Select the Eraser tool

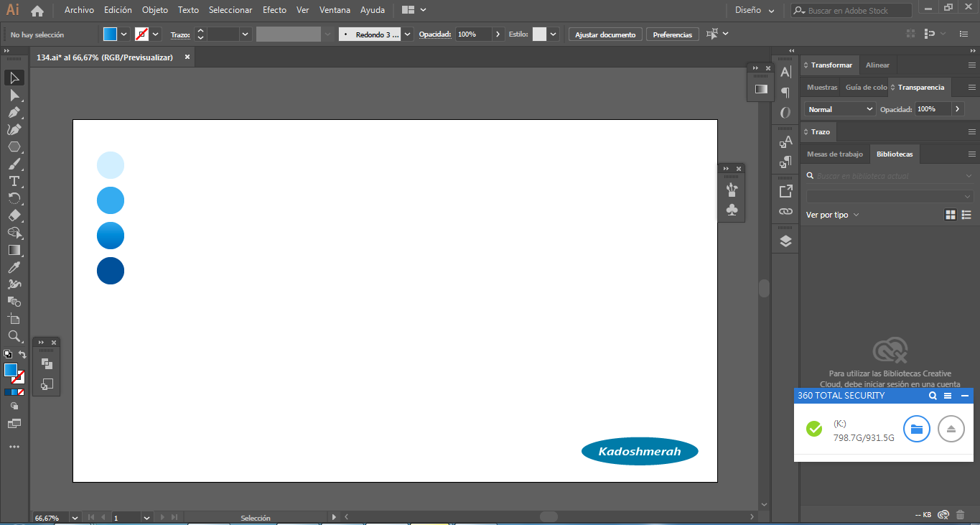click(x=14, y=215)
